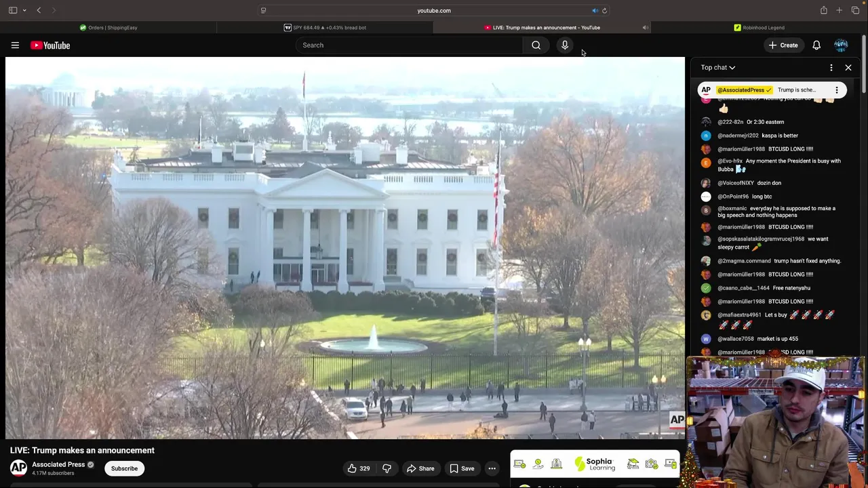Click the YouTube search magnifier button
The width and height of the screenshot is (868, 488).
[x=536, y=45]
